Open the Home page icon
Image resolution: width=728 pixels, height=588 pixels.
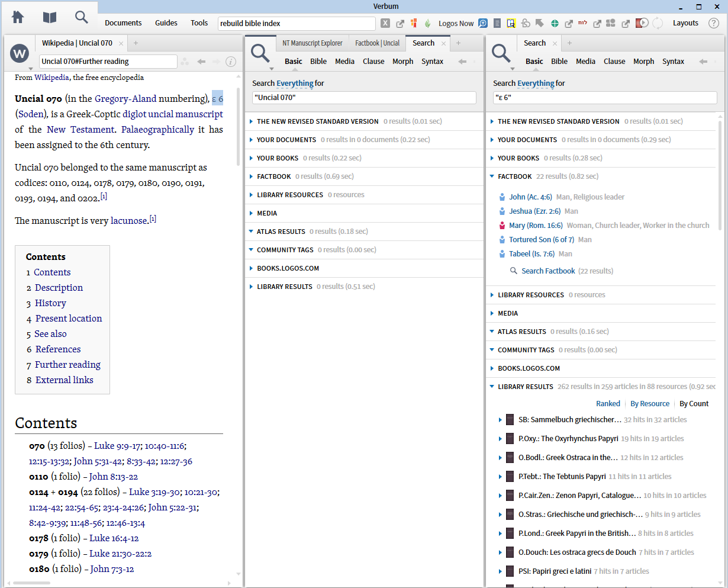(x=17, y=17)
